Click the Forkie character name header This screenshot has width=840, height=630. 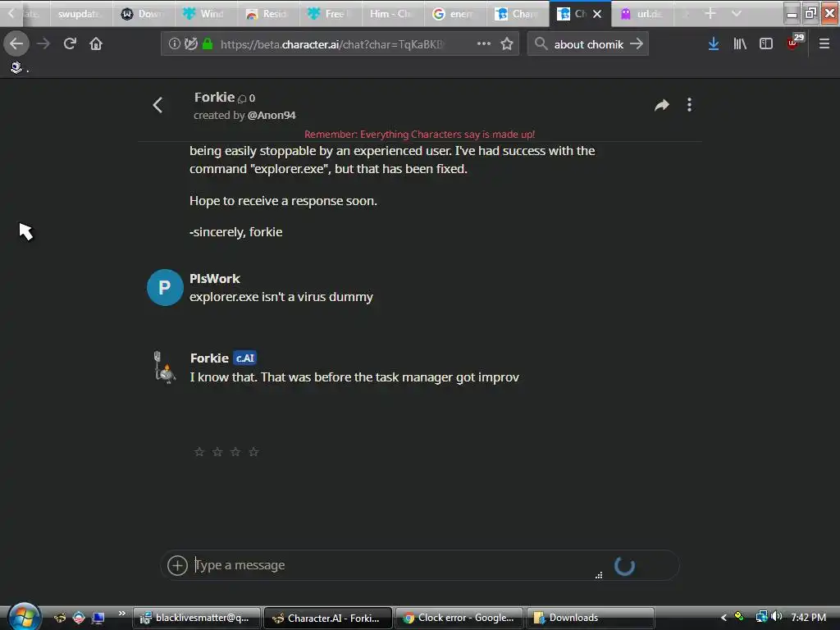214,98
